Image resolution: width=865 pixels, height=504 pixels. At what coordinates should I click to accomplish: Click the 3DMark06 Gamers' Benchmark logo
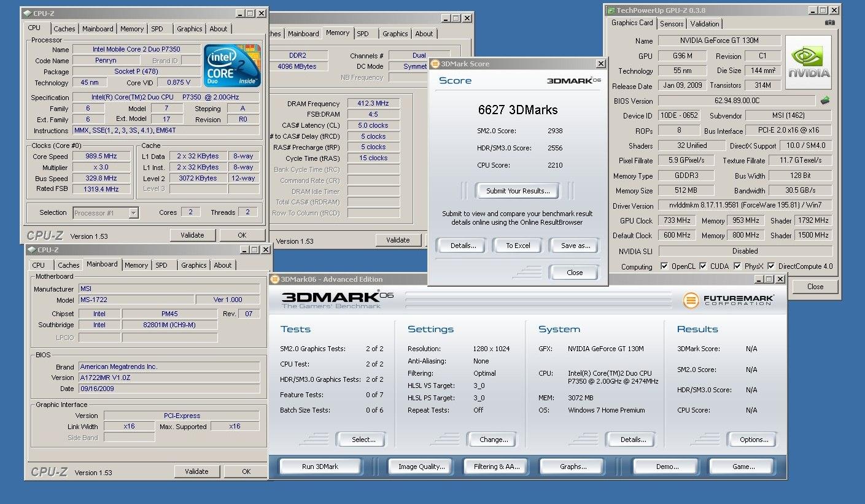(x=338, y=299)
